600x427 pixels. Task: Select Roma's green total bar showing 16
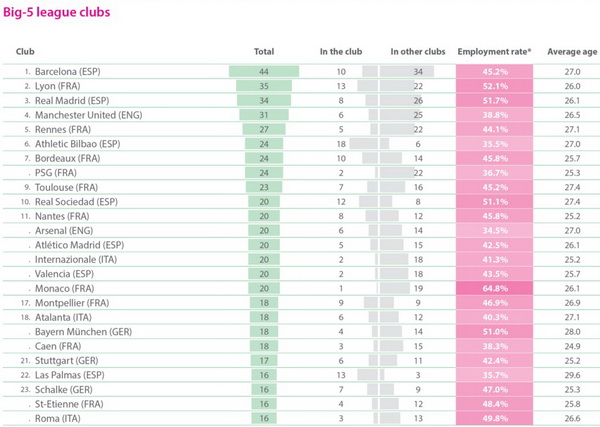pos(264,418)
